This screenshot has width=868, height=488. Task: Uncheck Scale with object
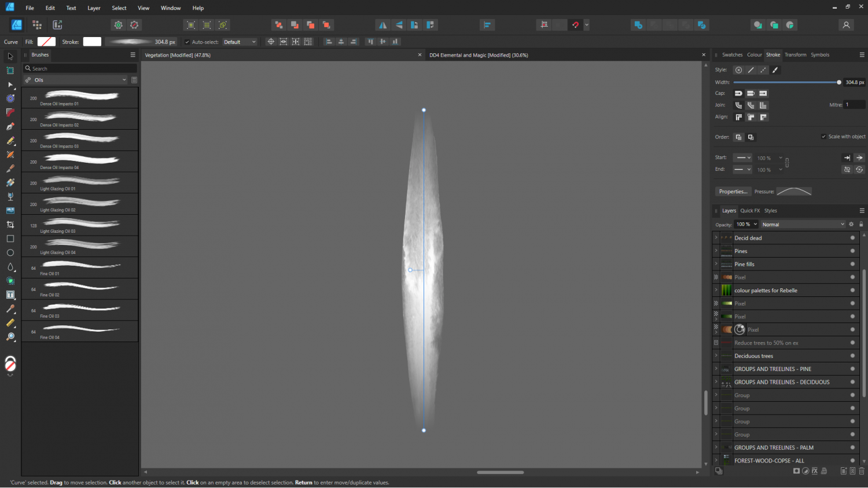pyautogui.click(x=823, y=137)
